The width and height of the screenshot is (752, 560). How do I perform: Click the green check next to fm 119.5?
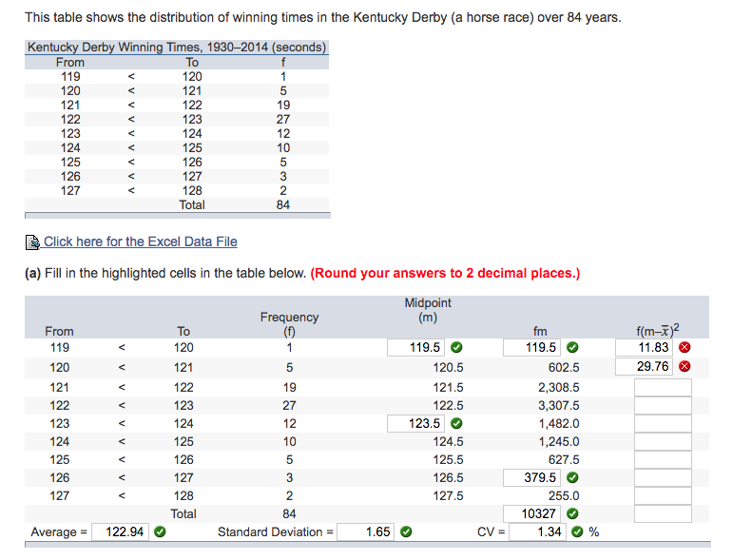(572, 347)
